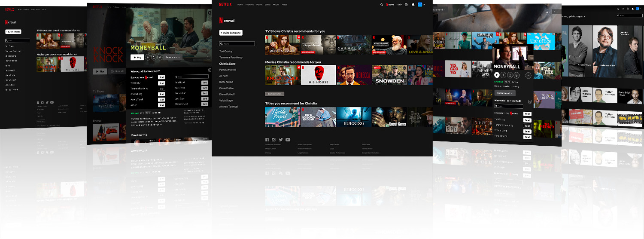The width and height of the screenshot is (644, 239).
Task: Open Latest in Netflix nav
Action: click(267, 4)
